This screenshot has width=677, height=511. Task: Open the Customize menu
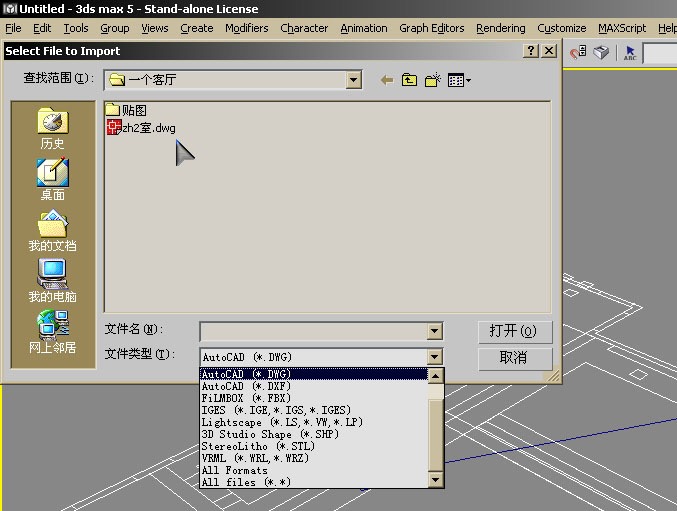tap(562, 28)
